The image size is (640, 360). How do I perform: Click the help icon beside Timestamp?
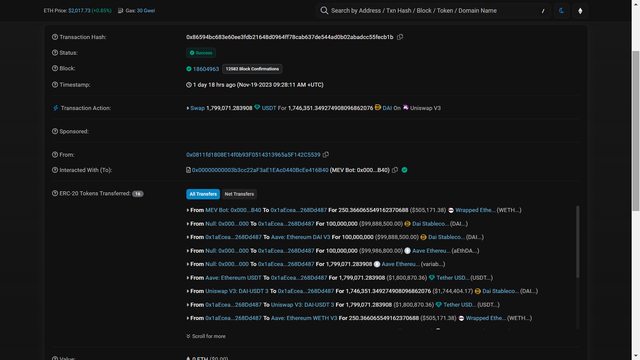point(55,85)
